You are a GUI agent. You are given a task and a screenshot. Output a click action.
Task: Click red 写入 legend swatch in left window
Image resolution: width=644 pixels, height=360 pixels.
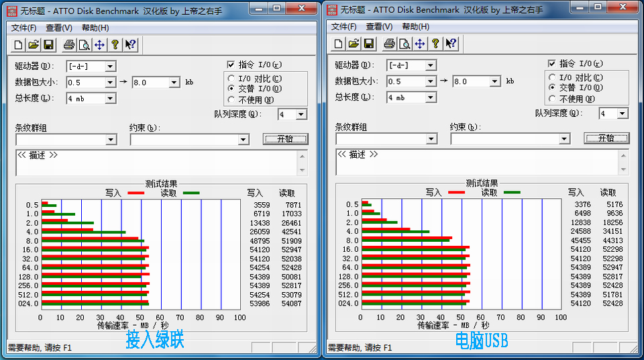click(x=136, y=193)
